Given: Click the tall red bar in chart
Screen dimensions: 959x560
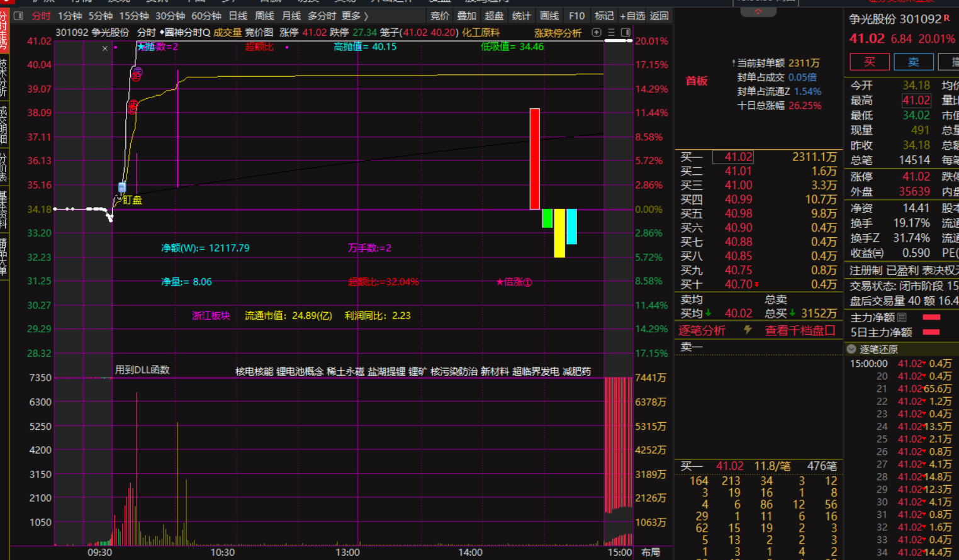Looking at the screenshot, I should point(534,159).
